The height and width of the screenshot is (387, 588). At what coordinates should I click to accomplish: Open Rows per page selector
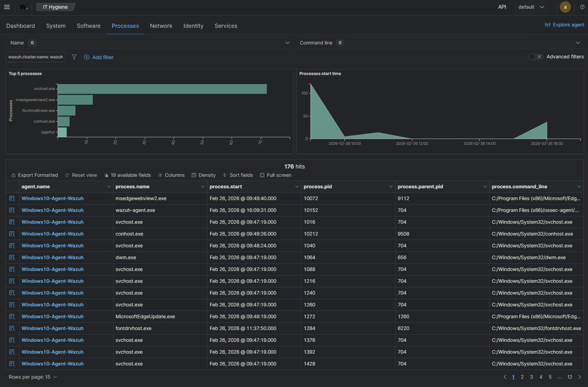33,377
